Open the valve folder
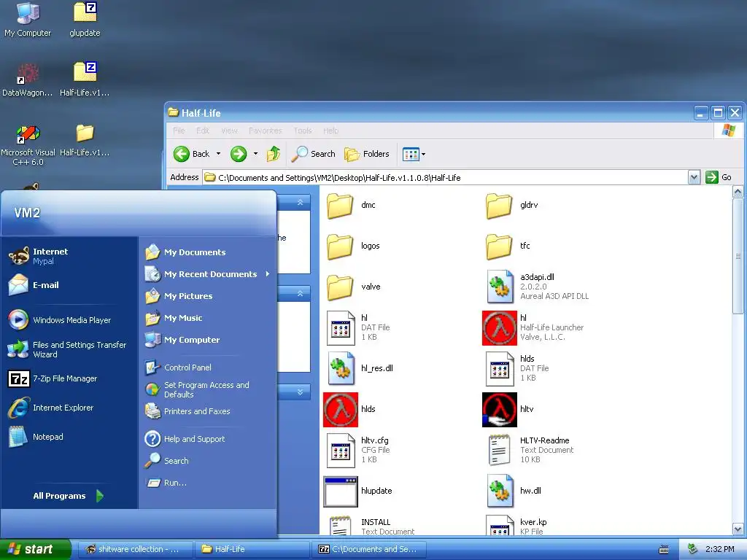Viewport: 747px width, 560px height. point(340,287)
